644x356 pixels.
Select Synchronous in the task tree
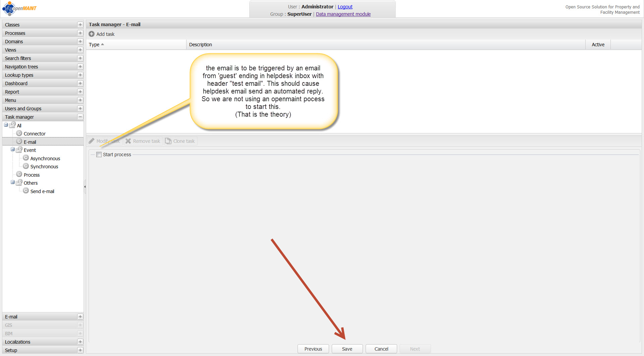click(44, 167)
